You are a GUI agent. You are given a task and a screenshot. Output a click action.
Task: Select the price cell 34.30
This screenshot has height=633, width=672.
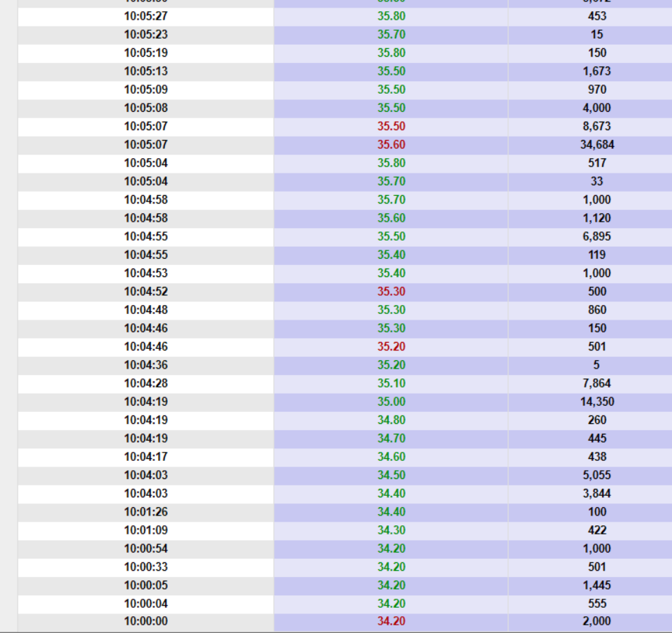pyautogui.click(x=391, y=530)
